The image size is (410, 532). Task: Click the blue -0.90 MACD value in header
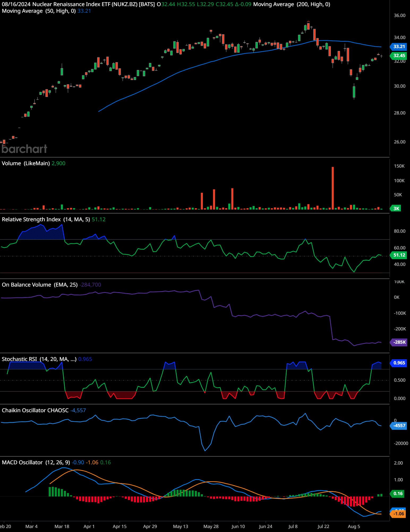pos(78,462)
